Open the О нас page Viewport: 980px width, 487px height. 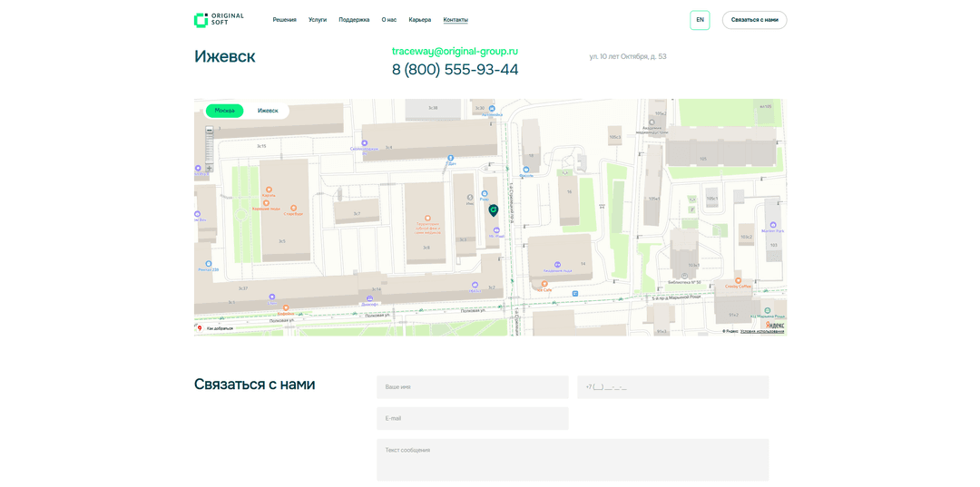[x=388, y=20]
